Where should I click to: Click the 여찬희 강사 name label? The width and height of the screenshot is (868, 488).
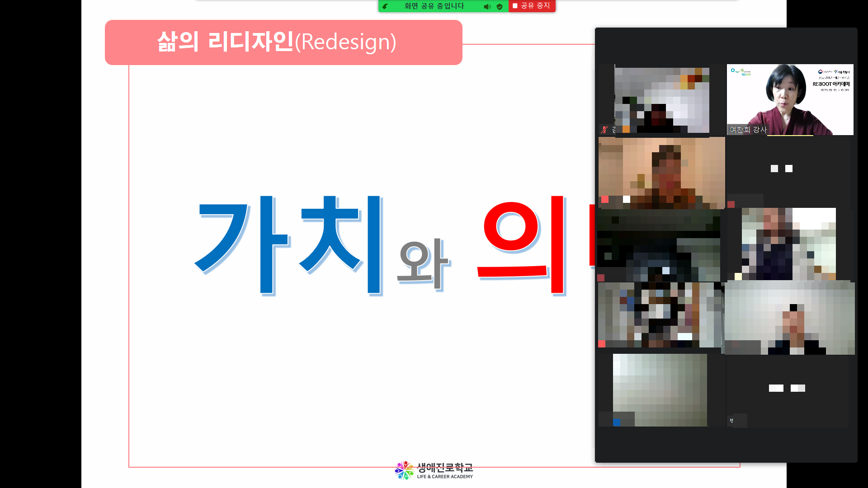pos(748,130)
